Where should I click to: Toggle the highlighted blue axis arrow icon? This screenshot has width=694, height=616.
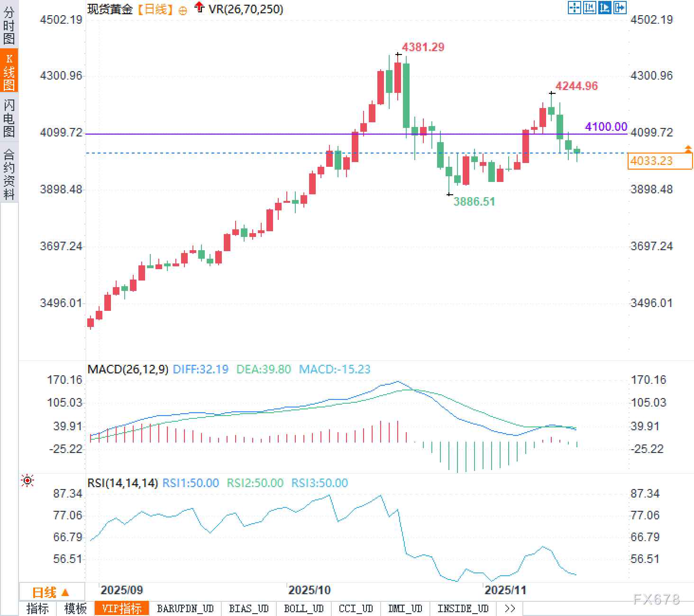pos(604,8)
